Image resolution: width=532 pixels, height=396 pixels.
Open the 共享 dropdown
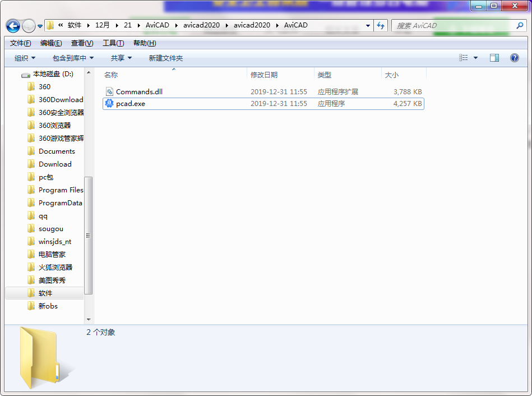tap(121, 58)
